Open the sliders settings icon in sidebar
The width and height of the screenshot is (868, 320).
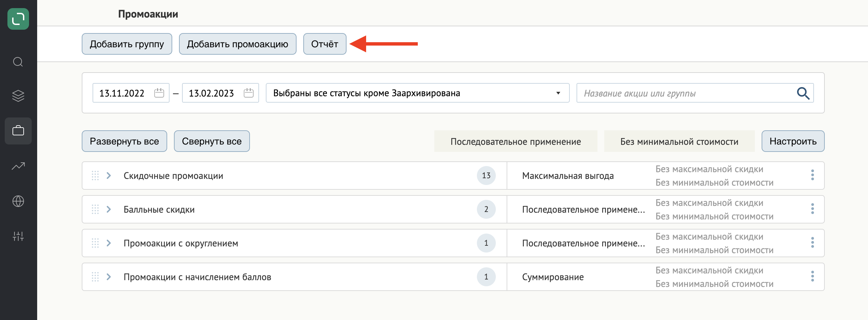(18, 236)
